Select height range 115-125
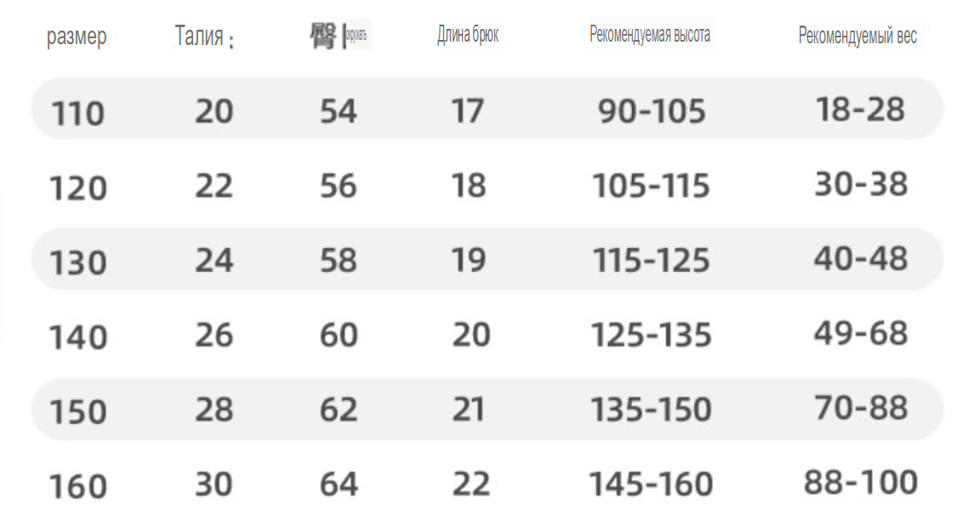Screen dimensions: 980x527 coord(652,260)
